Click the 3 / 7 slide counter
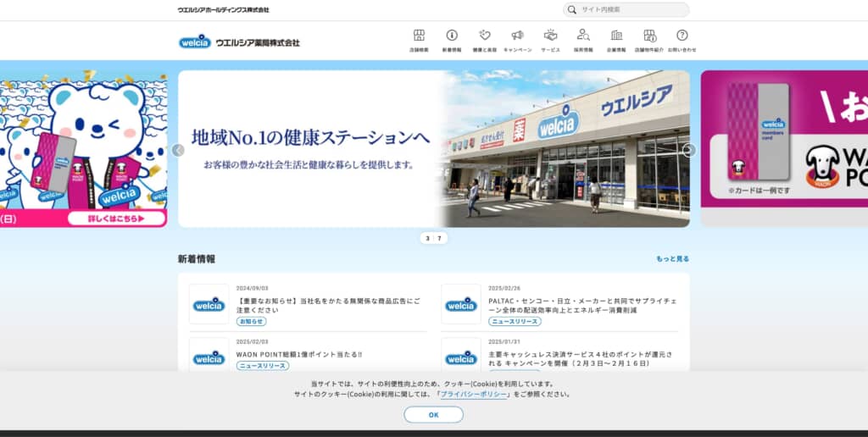The width and height of the screenshot is (868, 437). (433, 239)
